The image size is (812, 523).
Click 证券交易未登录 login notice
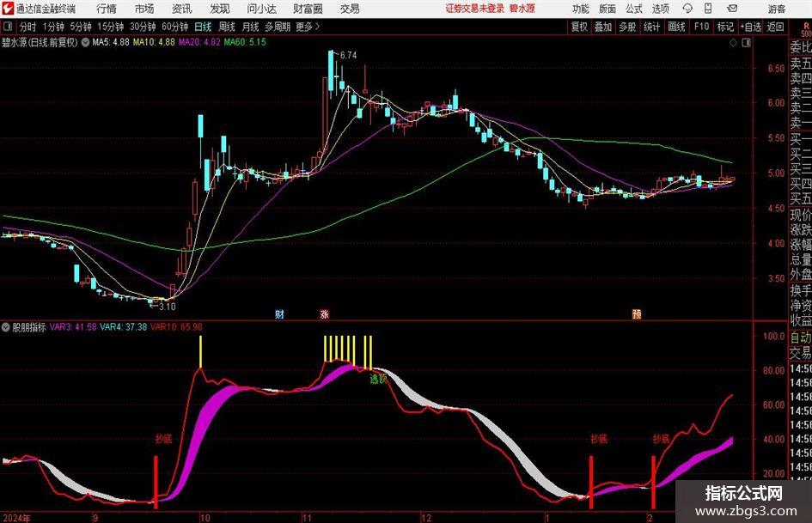[475, 9]
